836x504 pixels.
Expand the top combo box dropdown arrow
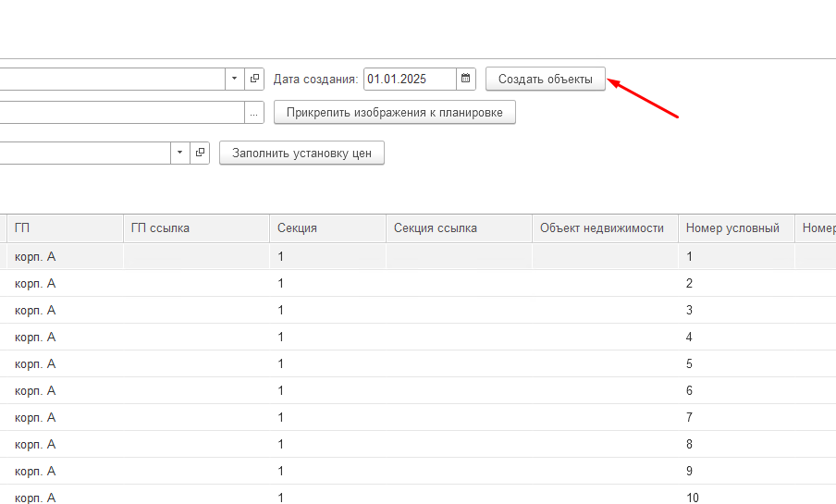coord(234,79)
